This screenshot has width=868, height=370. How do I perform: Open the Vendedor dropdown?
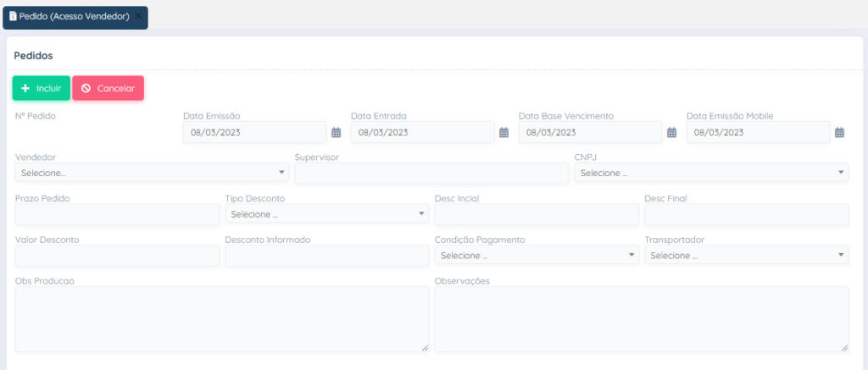[153, 173]
